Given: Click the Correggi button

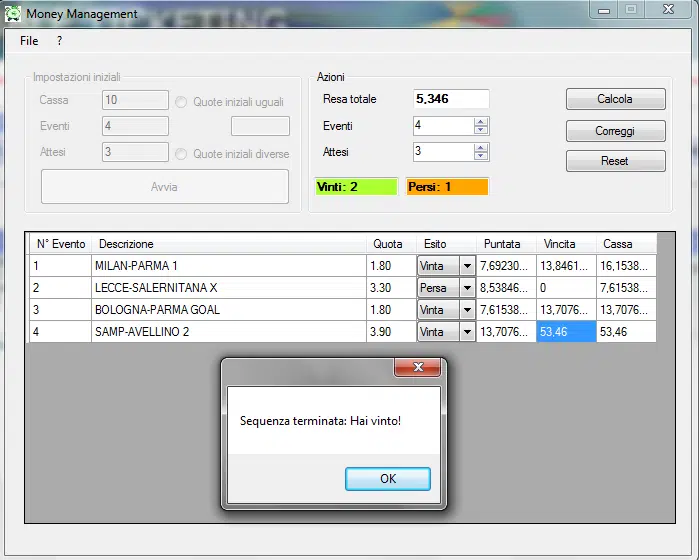Looking at the screenshot, I should [615, 131].
